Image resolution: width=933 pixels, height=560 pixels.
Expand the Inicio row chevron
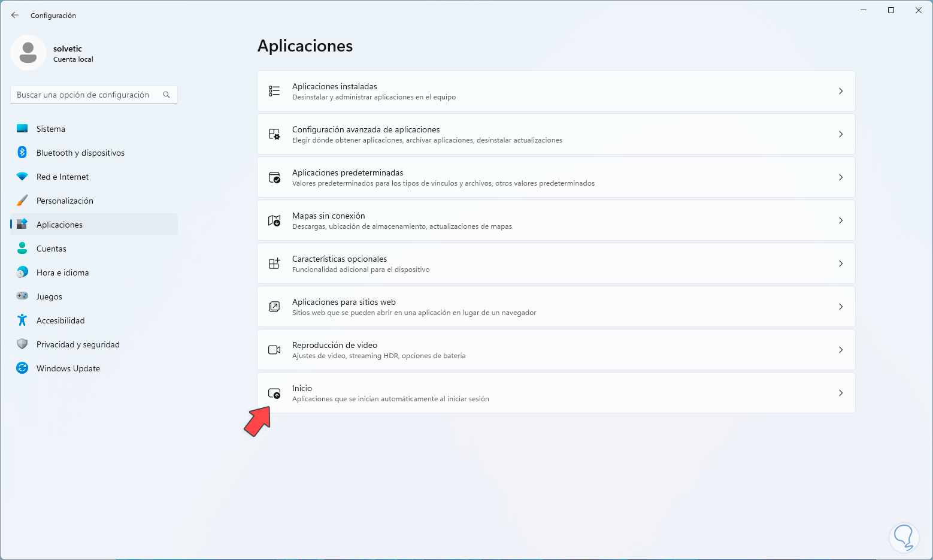point(841,393)
